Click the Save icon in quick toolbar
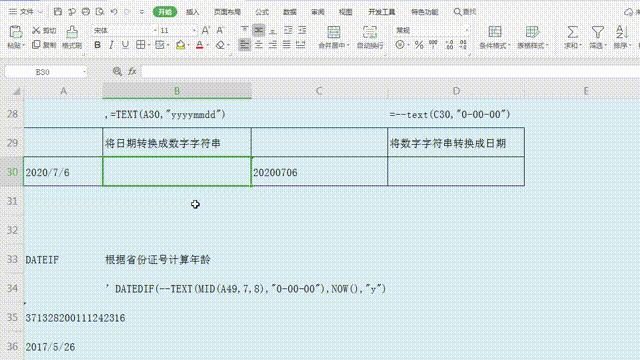 point(58,12)
